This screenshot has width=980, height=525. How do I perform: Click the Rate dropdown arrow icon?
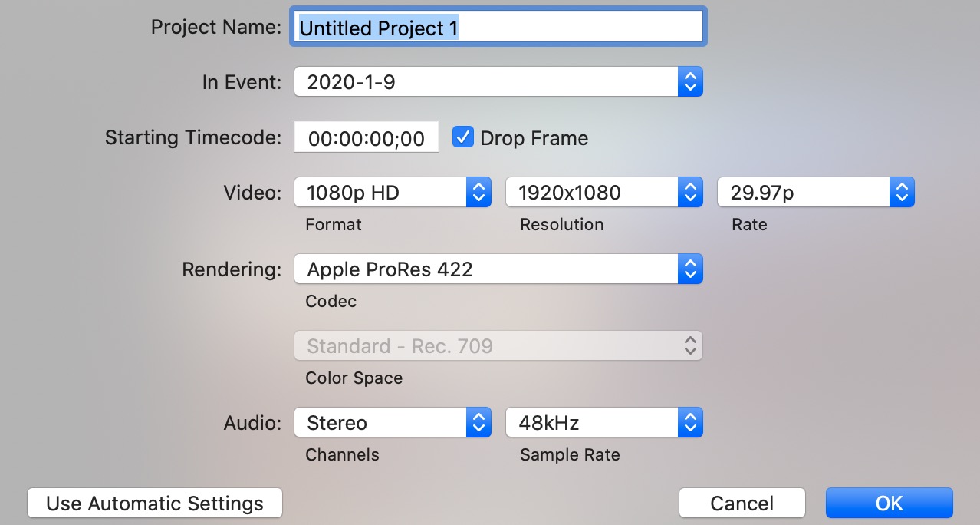pyautogui.click(x=902, y=193)
